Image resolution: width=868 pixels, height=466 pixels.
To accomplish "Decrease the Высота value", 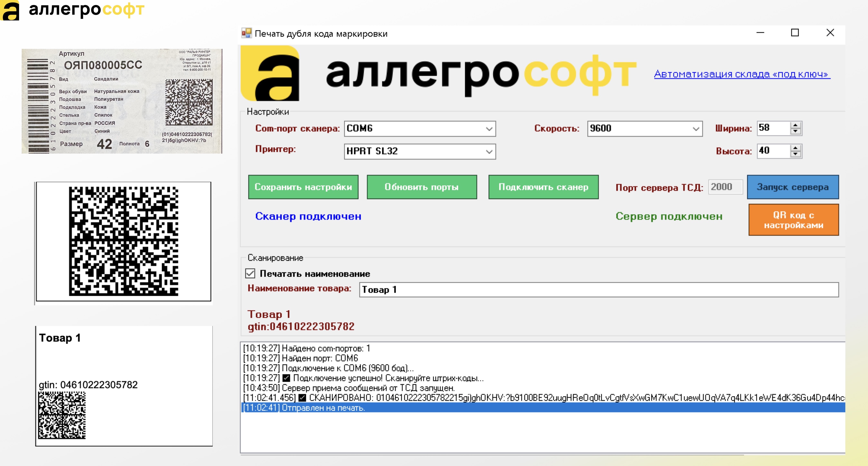I will [795, 154].
